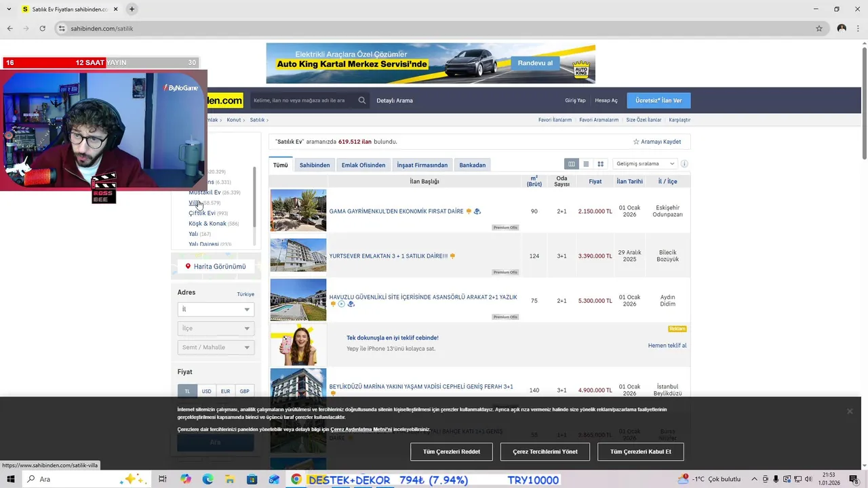Viewport: 868px width, 488px height.
Task: Open new browser tab with plus icon
Action: 132,9
